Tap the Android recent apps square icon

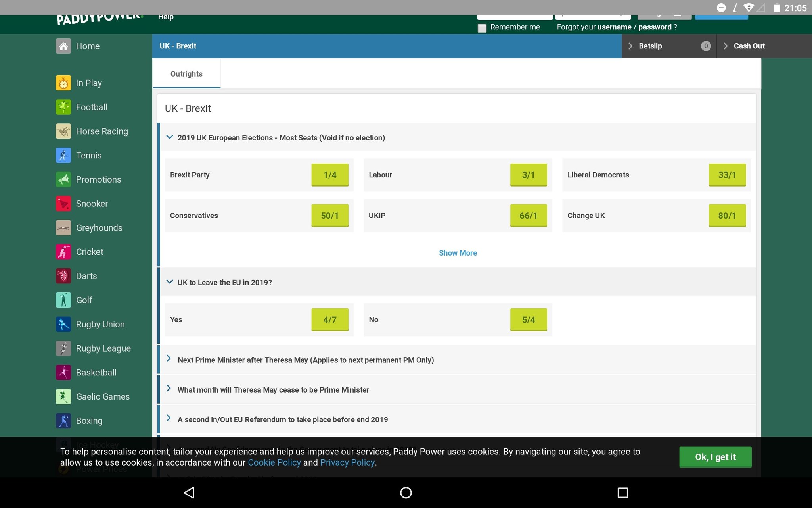tap(623, 493)
